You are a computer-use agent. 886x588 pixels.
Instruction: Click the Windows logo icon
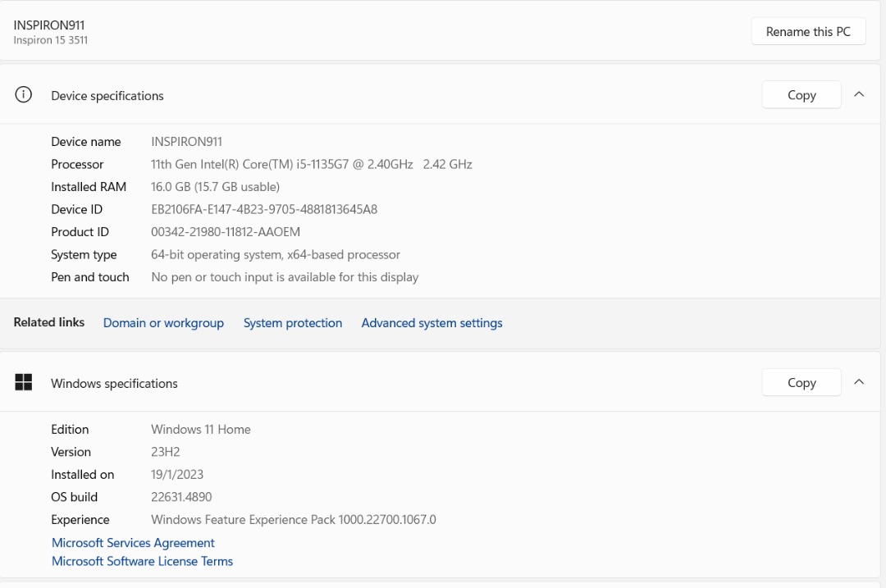pyautogui.click(x=24, y=382)
